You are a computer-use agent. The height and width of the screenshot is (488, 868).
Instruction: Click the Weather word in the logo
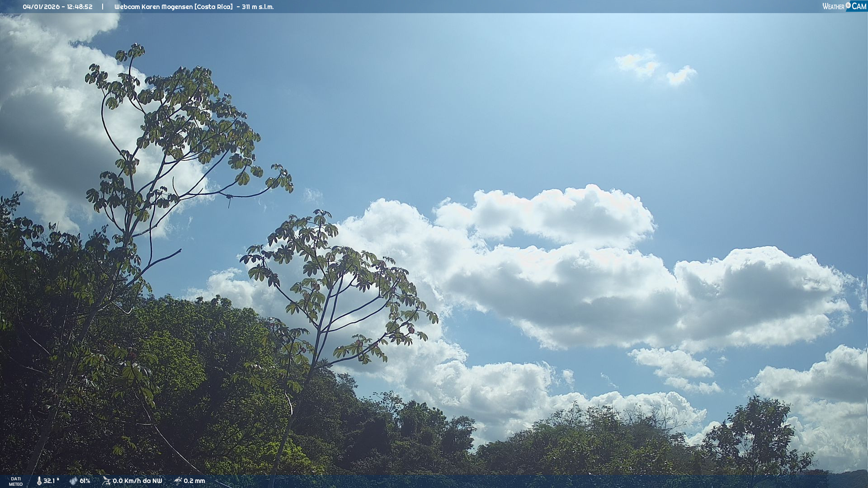coord(833,6)
